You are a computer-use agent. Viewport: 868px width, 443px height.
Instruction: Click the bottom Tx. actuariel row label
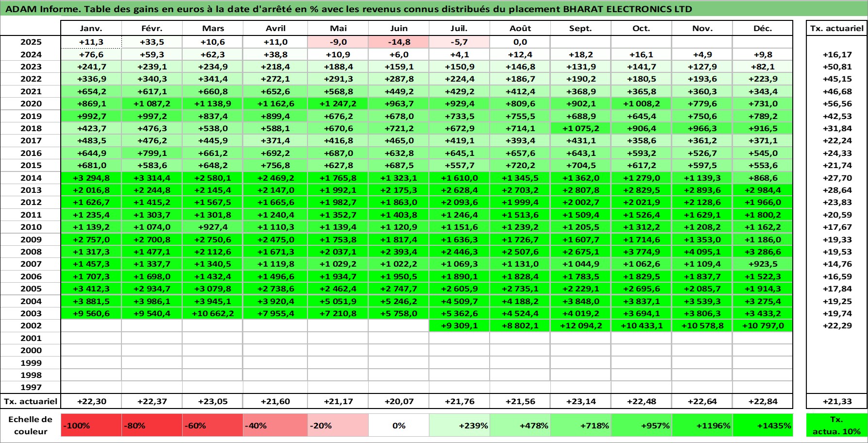coord(31,401)
